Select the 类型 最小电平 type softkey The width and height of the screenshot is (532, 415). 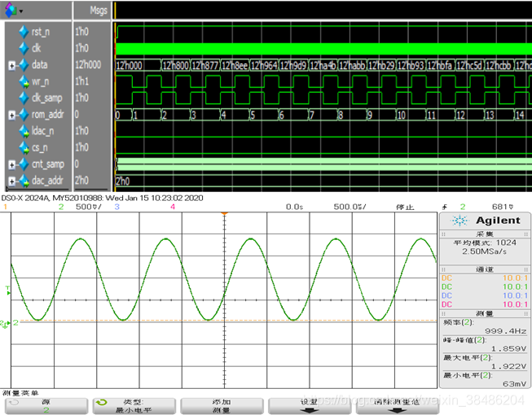click(134, 406)
